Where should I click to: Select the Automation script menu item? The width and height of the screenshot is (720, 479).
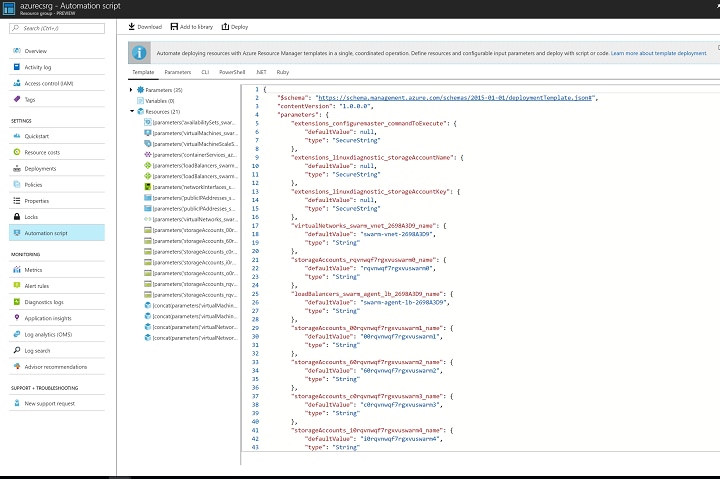coord(57,233)
